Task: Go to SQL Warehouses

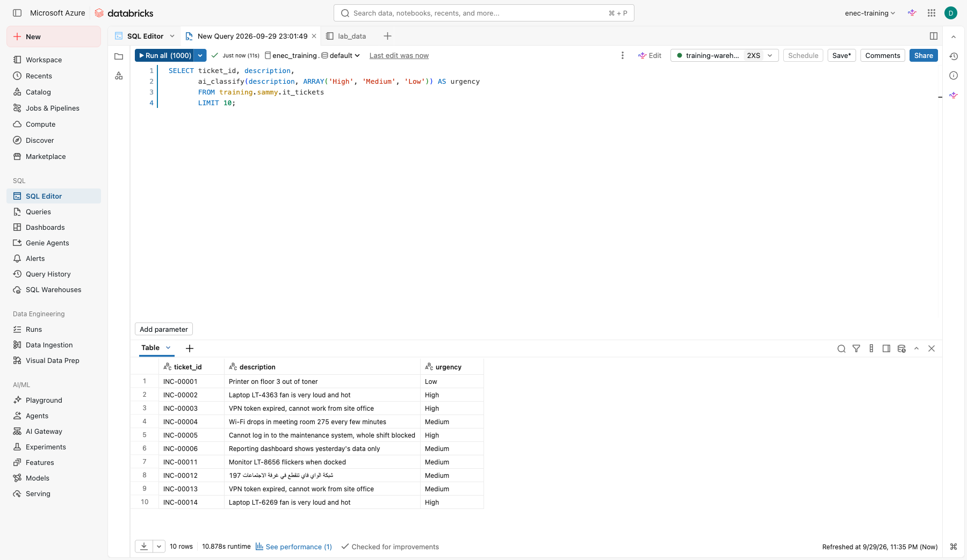Action: [54, 289]
